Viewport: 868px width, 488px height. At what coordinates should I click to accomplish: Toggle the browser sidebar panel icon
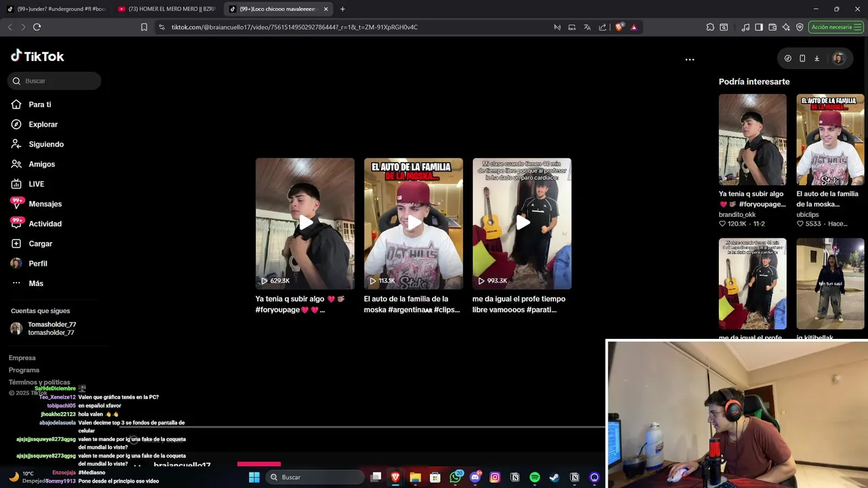[x=759, y=27]
